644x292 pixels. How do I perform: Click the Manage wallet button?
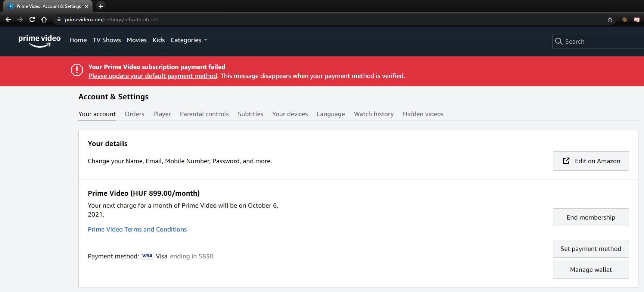(x=591, y=270)
